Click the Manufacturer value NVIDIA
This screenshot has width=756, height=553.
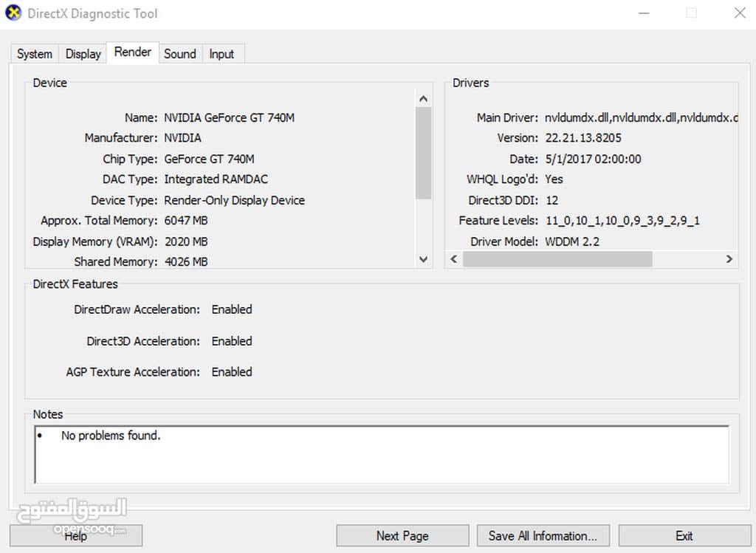tap(183, 138)
